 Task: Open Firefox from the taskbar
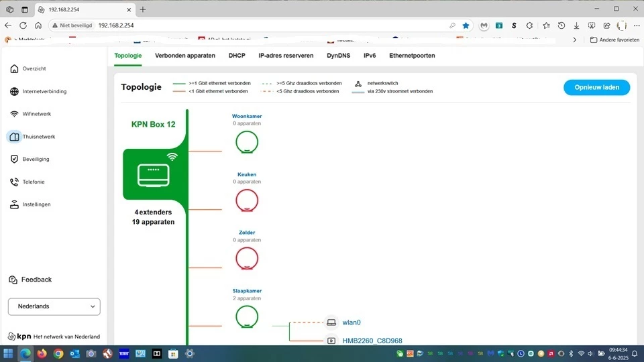42,353
